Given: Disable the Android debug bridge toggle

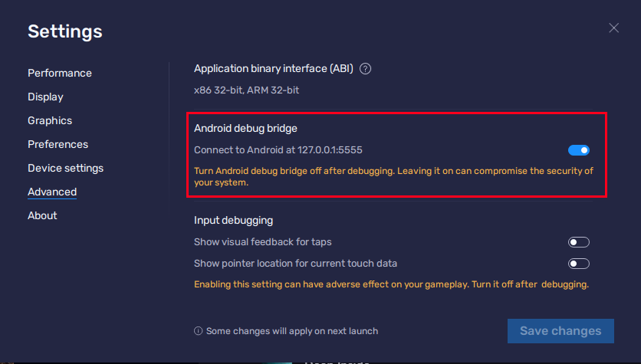Looking at the screenshot, I should click(x=579, y=150).
